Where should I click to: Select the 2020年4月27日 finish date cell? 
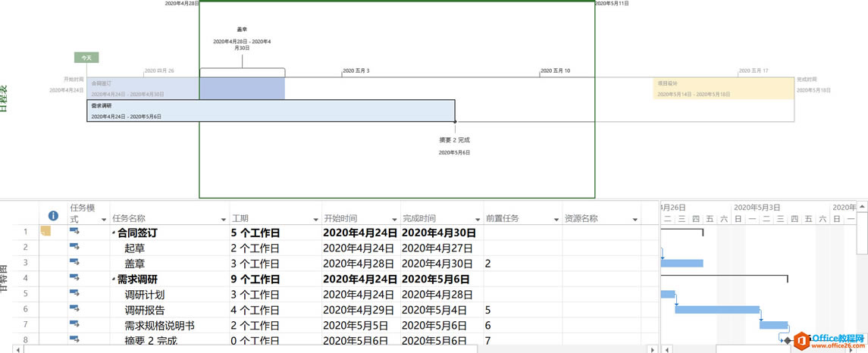pos(442,248)
